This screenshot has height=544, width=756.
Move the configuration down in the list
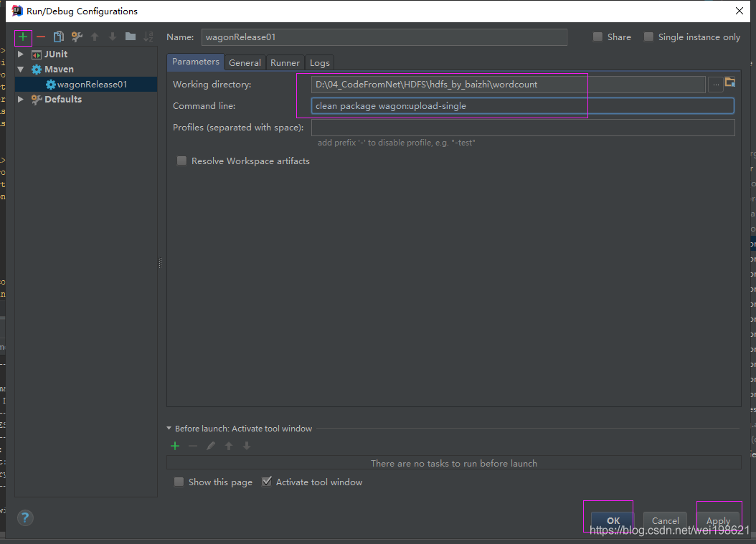[113, 37]
